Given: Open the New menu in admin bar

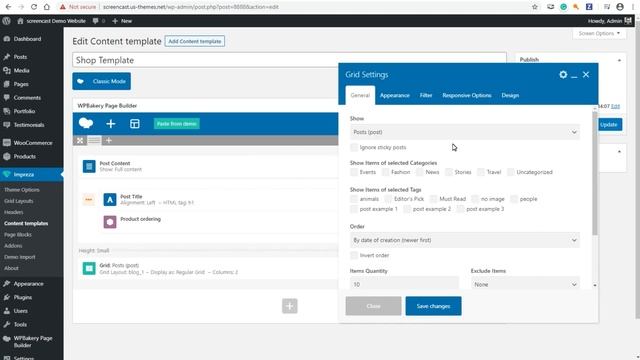Looking at the screenshot, I should coord(122,21).
